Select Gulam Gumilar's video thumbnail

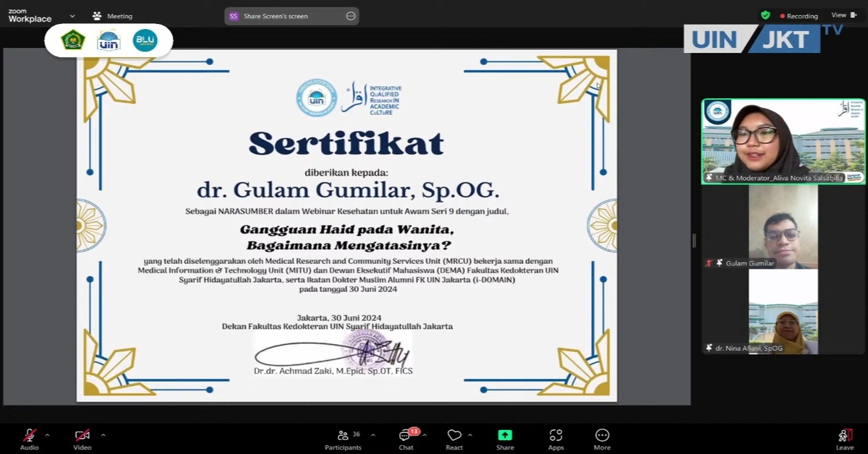[783, 227]
